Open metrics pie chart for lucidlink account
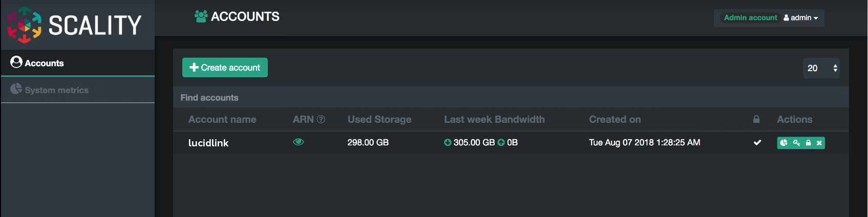 pyautogui.click(x=784, y=143)
